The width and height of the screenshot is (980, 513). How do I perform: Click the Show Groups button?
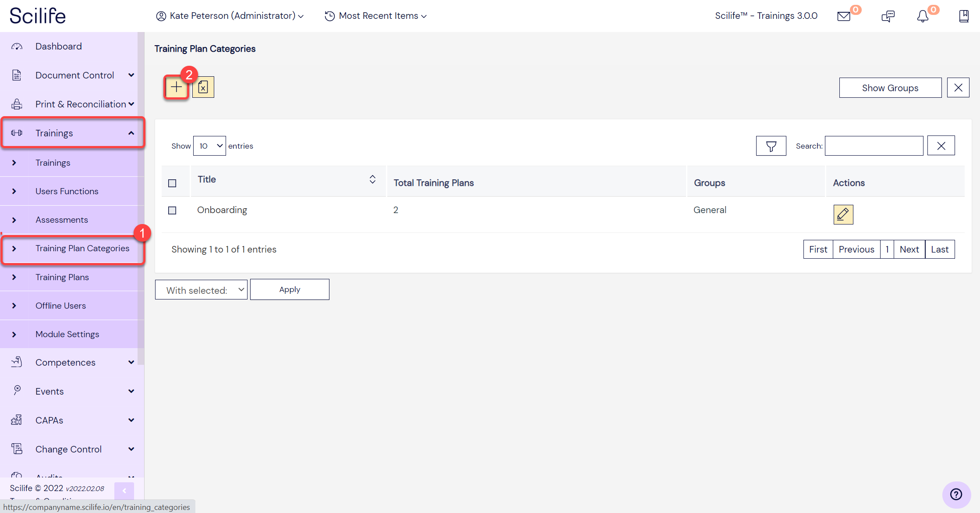pos(890,87)
